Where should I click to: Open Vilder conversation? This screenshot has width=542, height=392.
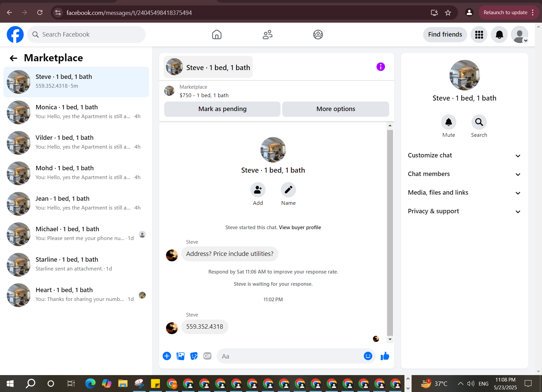click(76, 143)
